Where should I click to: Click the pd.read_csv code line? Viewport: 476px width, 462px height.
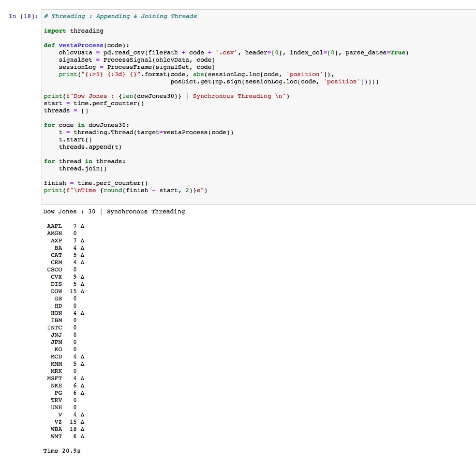(x=233, y=53)
